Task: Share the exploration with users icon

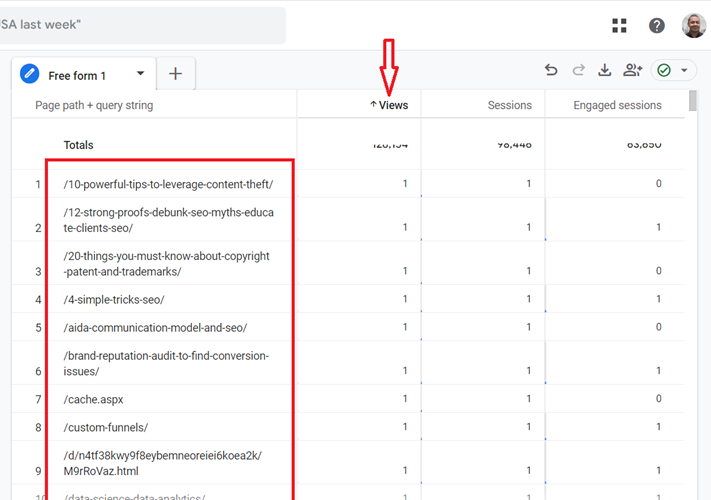Action: point(633,70)
